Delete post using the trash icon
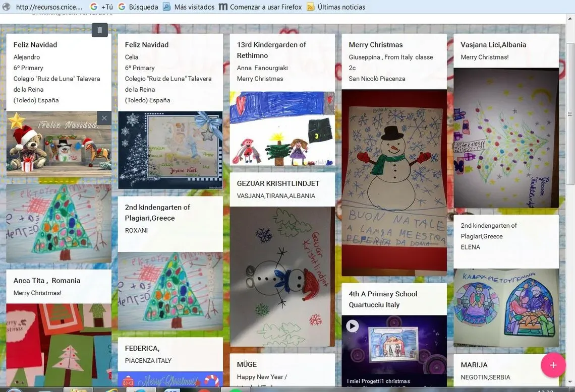 tap(100, 30)
